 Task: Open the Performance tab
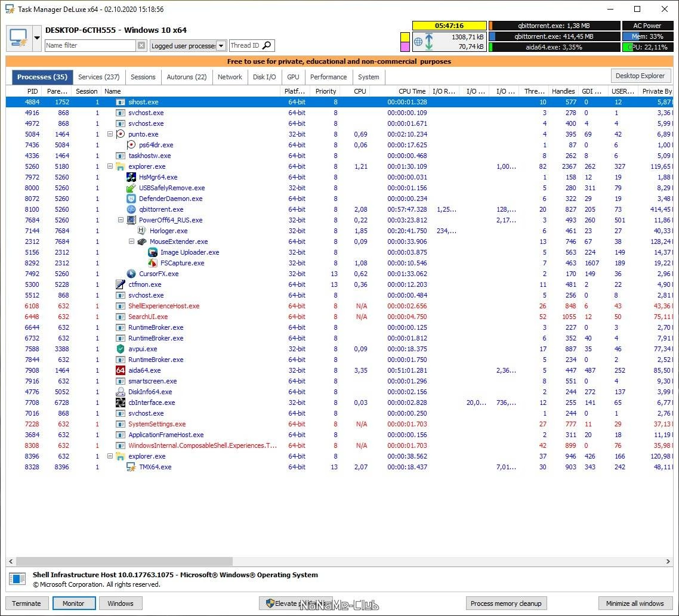[328, 77]
